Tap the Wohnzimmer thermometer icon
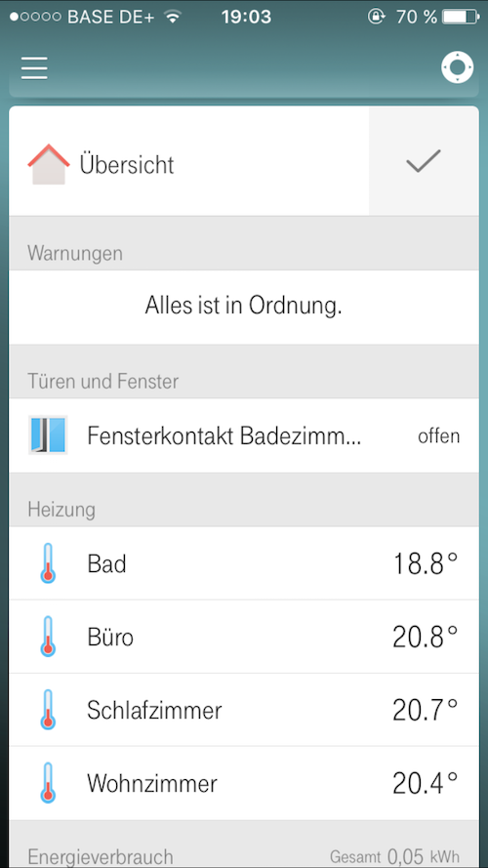This screenshot has width=488, height=868. (x=48, y=783)
